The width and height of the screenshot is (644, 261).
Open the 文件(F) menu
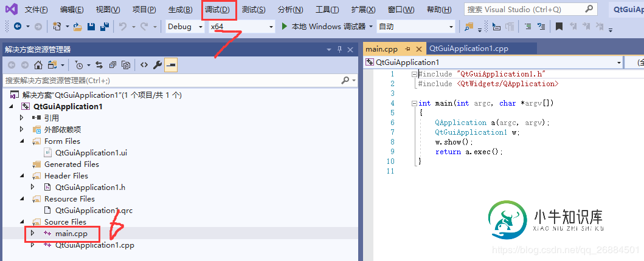click(36, 10)
